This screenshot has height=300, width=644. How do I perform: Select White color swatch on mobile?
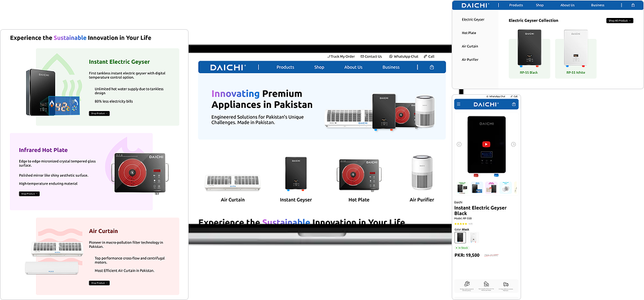[473, 237]
